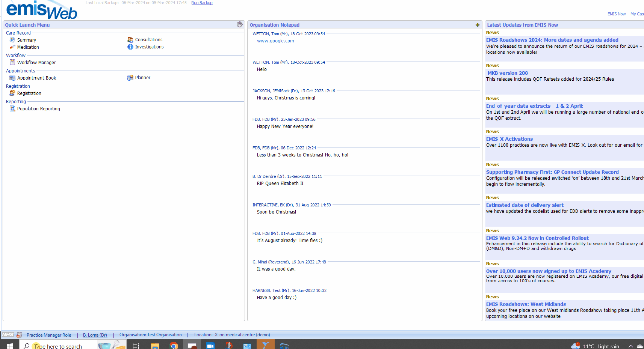
Task: Open the Windows Start menu
Action: coord(10,346)
